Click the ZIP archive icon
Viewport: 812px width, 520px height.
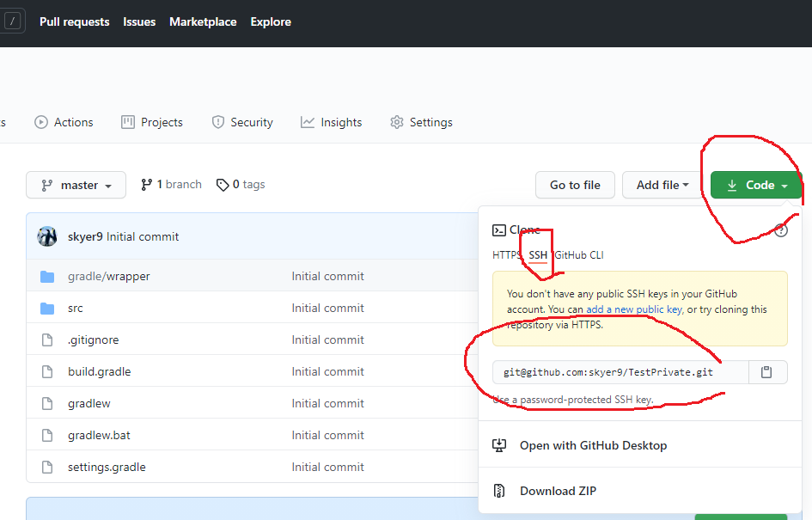[x=499, y=491]
